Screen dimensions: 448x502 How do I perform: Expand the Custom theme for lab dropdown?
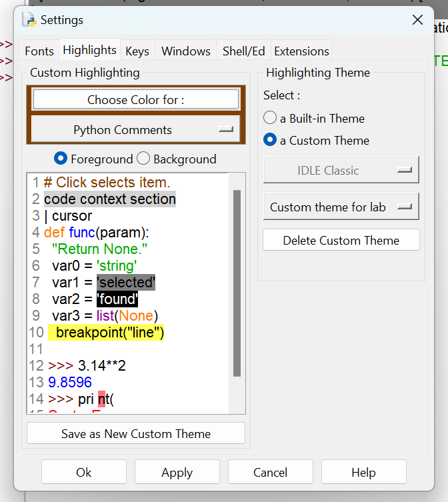click(x=341, y=207)
